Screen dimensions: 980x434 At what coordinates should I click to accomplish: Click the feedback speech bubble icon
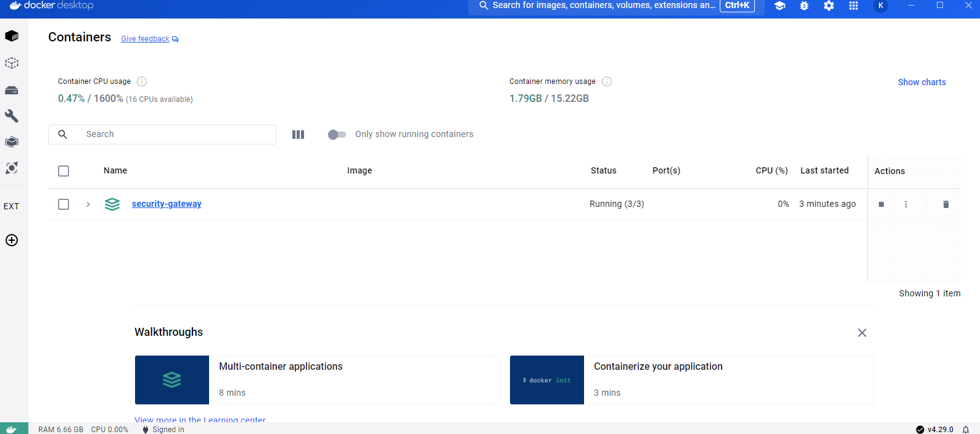[x=175, y=40]
